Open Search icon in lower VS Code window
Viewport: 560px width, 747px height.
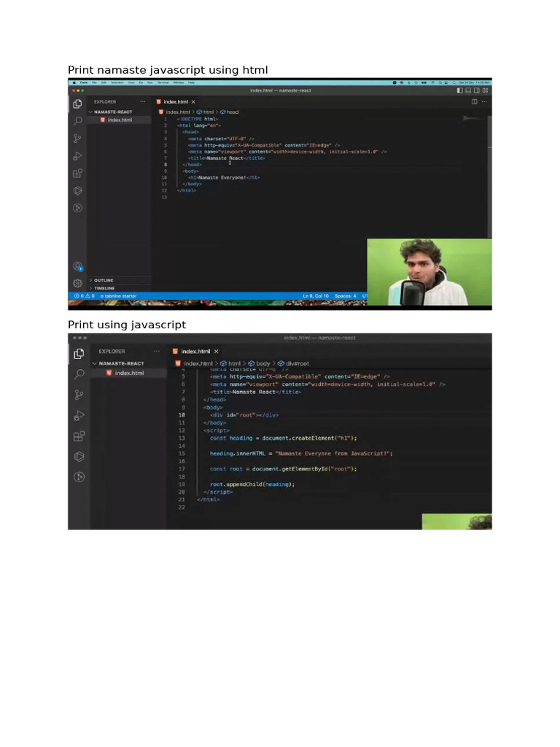[79, 374]
